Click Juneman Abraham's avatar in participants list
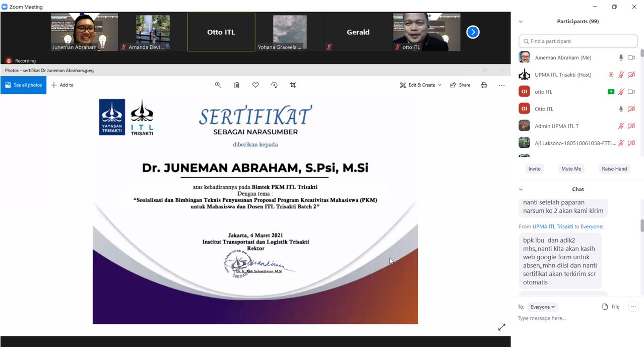This screenshot has height=347, width=644. (524, 57)
